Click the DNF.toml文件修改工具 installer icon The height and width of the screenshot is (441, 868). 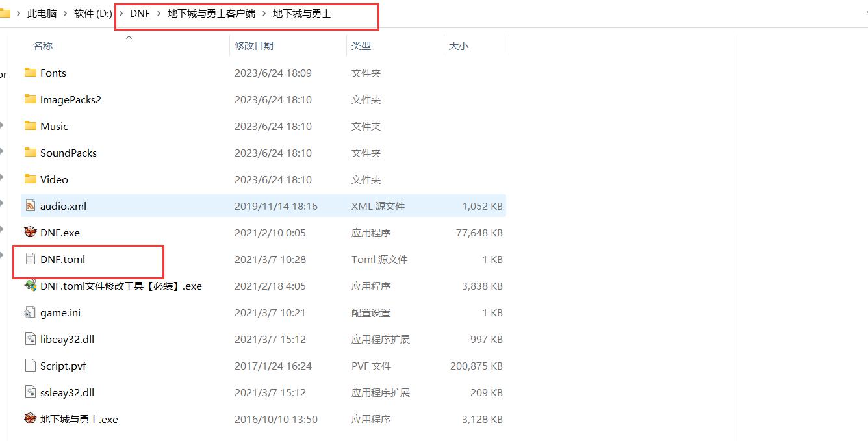(x=31, y=286)
